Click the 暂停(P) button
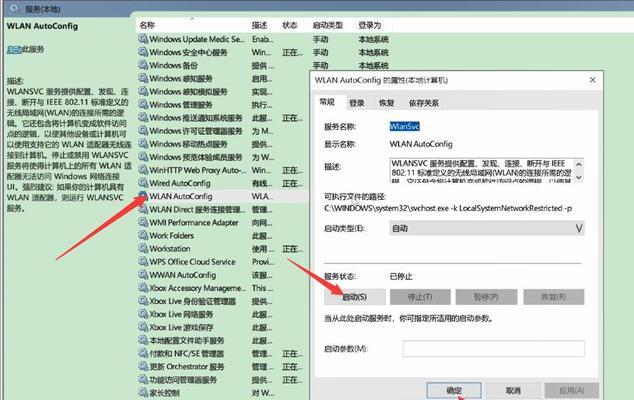Image resolution: width=634 pixels, height=400 pixels. click(x=486, y=297)
